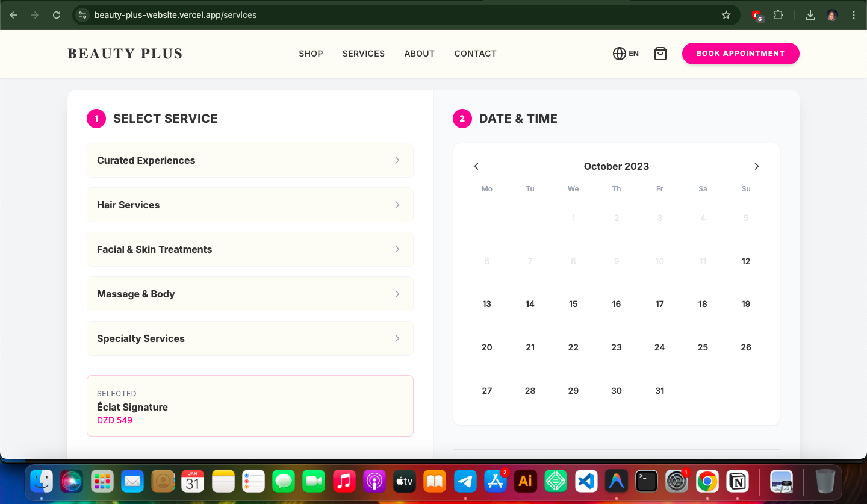Advance the calendar to the next month

(x=756, y=166)
